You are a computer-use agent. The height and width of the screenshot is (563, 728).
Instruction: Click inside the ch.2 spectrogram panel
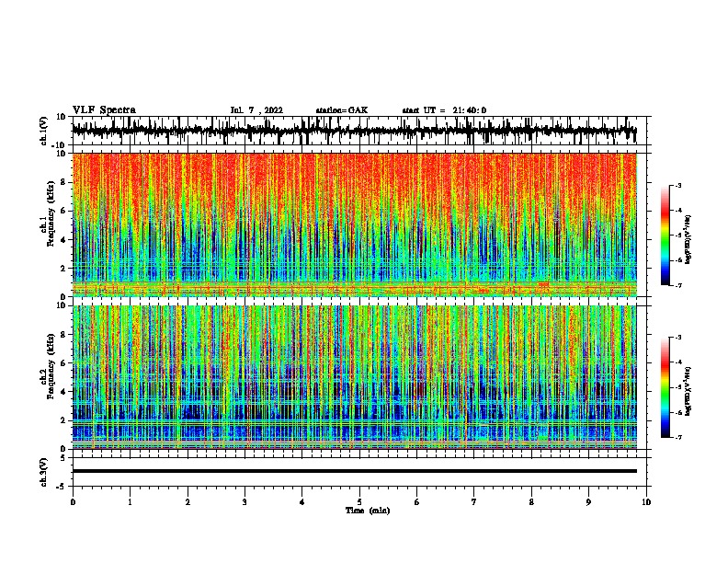pyautogui.click(x=354, y=377)
